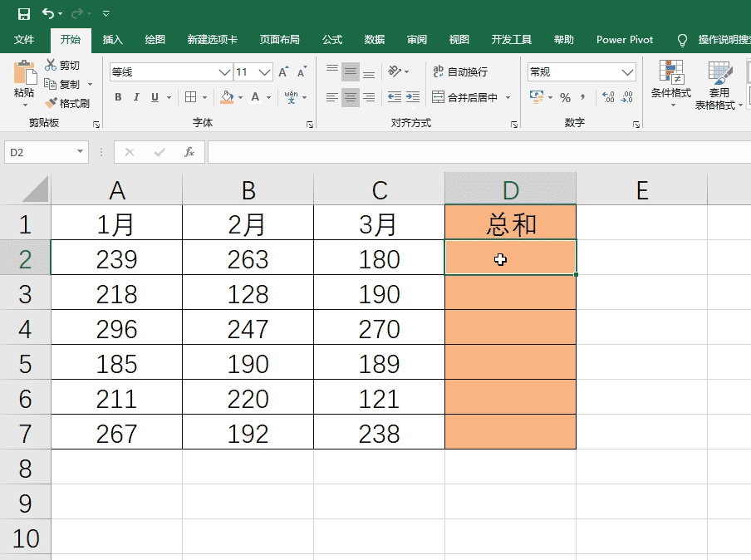751x560 pixels.
Task: Click the 复制 copy button
Action: click(x=63, y=84)
